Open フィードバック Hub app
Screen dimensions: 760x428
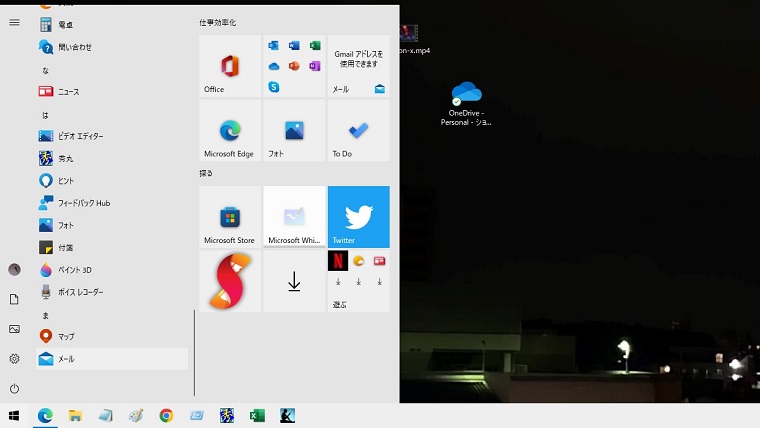(112, 203)
